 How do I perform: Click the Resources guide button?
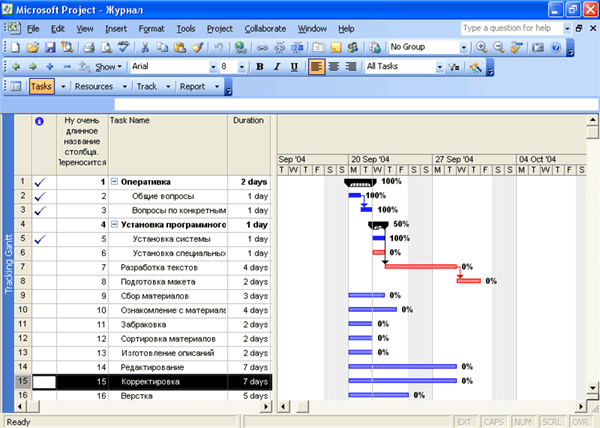(x=94, y=86)
